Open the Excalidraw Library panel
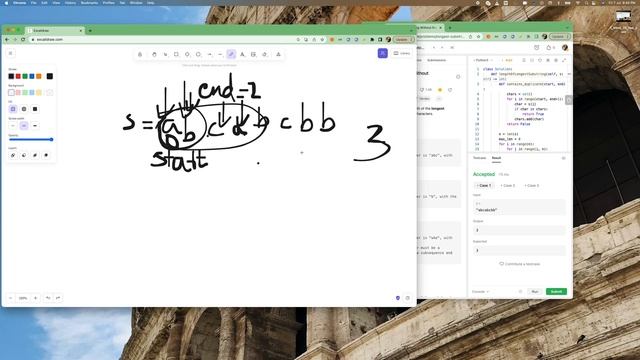Image resolution: width=640 pixels, height=360 pixels. pyautogui.click(x=402, y=53)
